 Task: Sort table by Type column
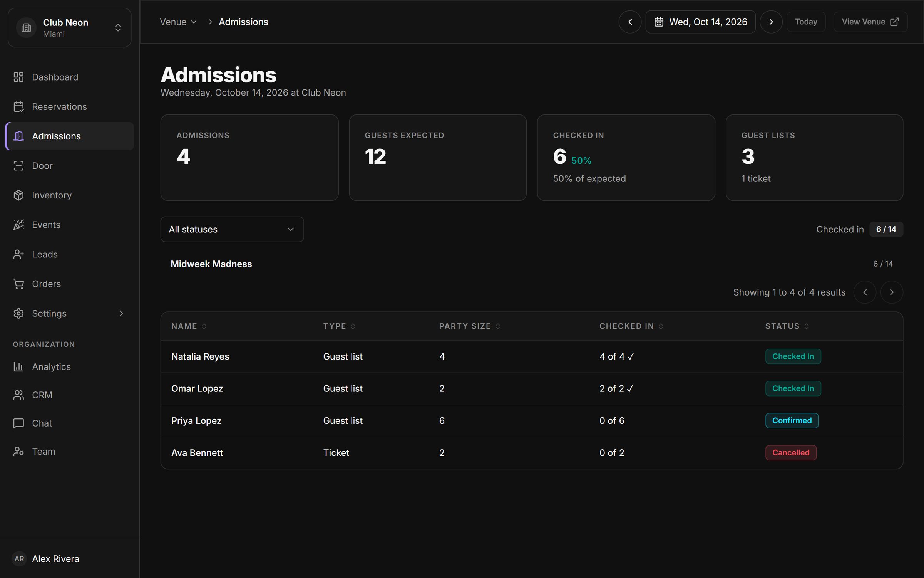(339, 326)
